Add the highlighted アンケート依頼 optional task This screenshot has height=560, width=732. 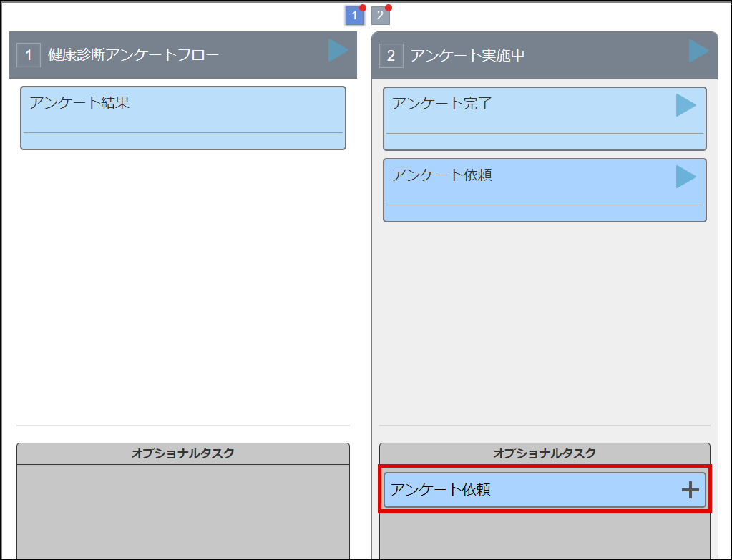tap(545, 489)
